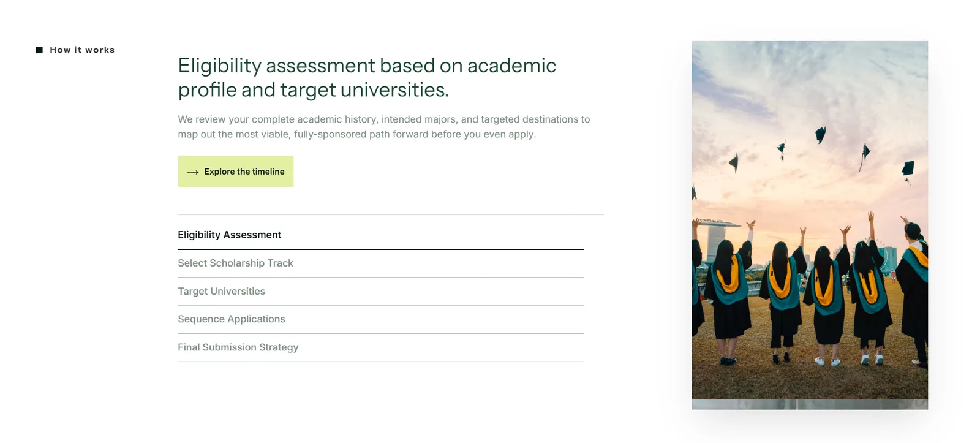
Task: Select the Final Submission Strategy step
Action: point(381,347)
